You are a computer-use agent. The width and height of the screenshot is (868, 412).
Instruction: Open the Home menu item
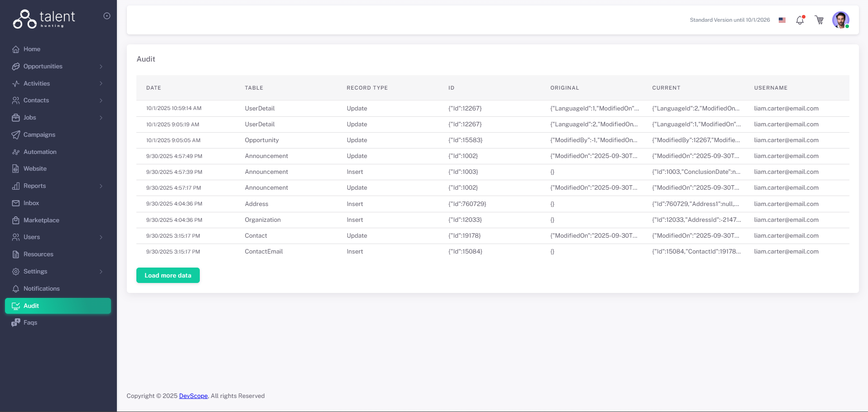pos(32,49)
